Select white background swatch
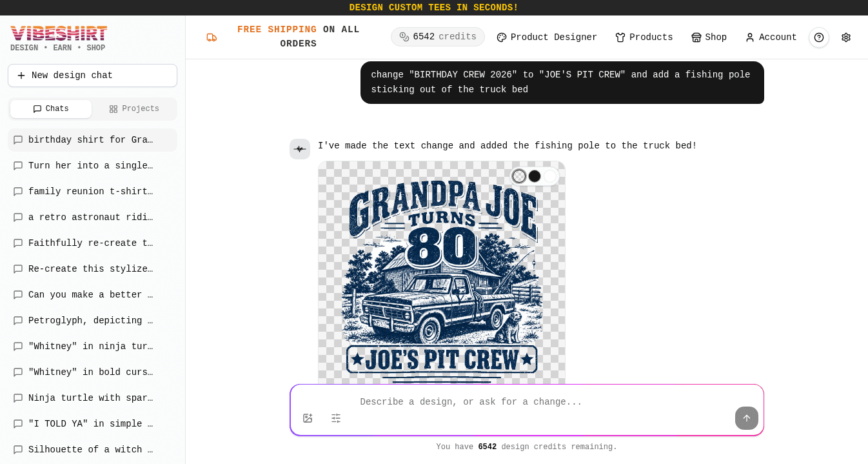 click(x=550, y=176)
